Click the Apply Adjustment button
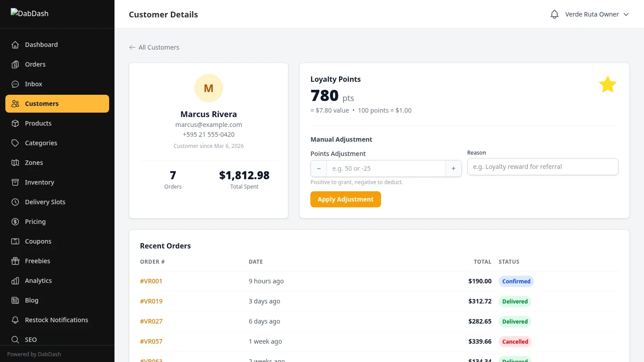 click(345, 199)
